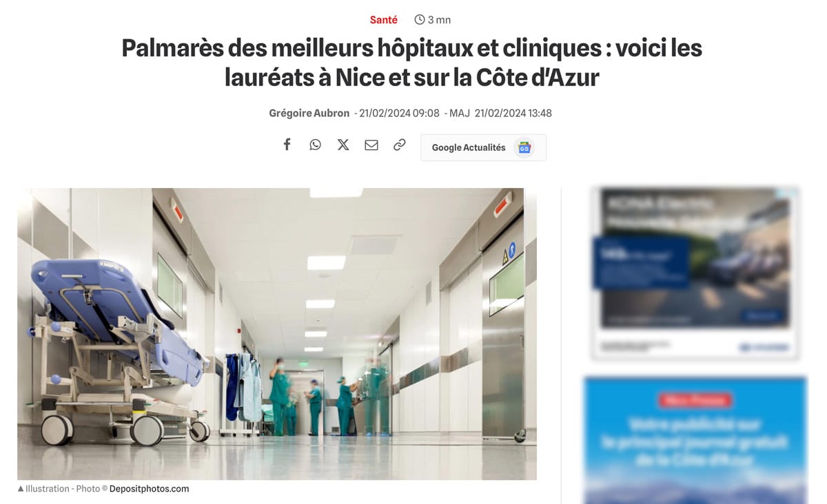Follow on Google Actualités button
The image size is (827, 504).
pos(483,147)
